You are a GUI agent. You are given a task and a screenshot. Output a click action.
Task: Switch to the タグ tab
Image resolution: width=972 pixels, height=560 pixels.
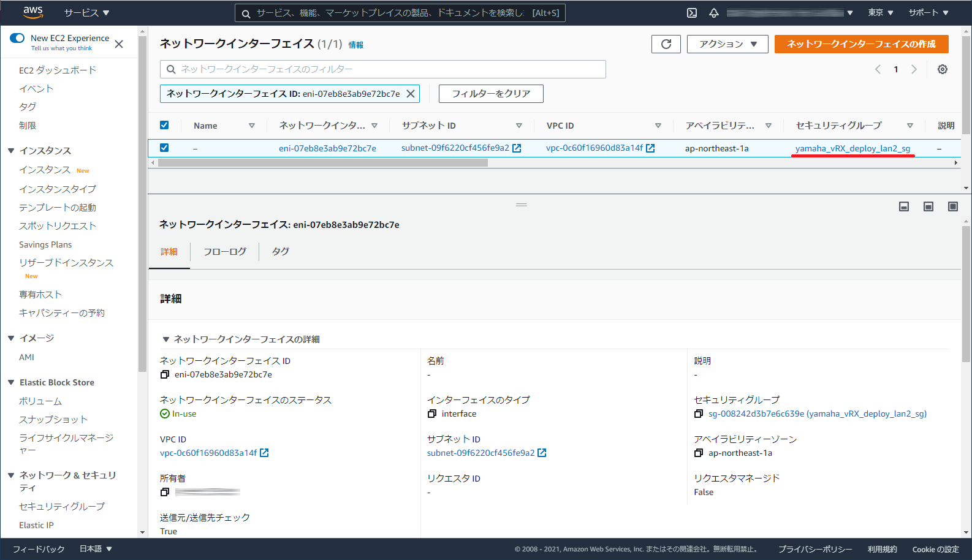281,252
